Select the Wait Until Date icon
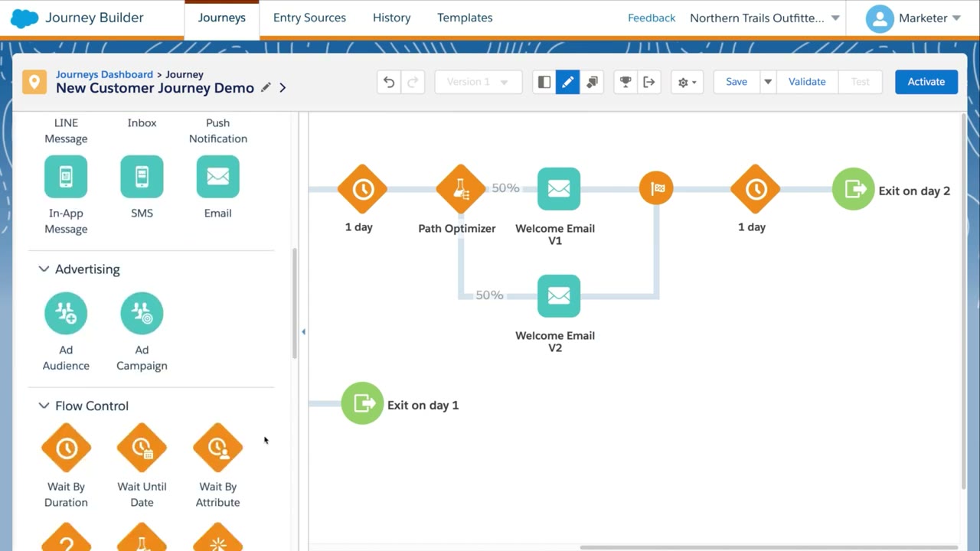Screen dimensions: 980x551 [142, 448]
